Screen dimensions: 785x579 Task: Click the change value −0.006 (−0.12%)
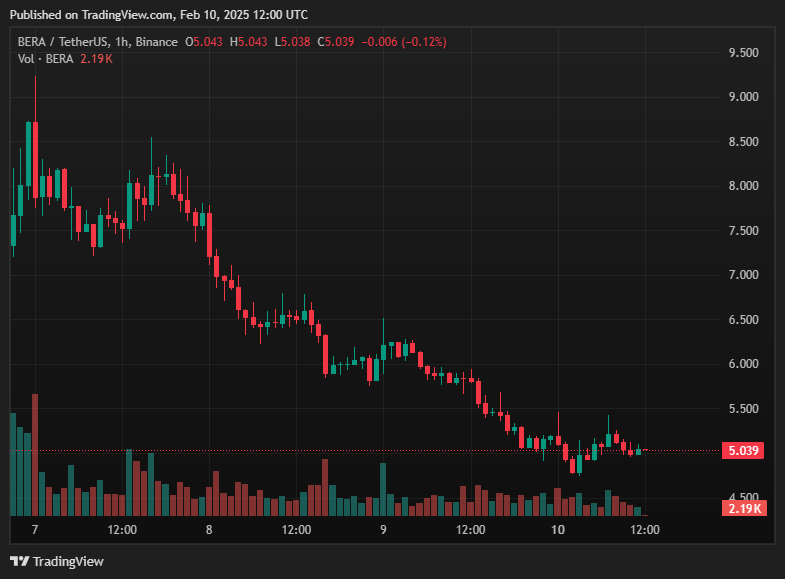[x=404, y=42]
